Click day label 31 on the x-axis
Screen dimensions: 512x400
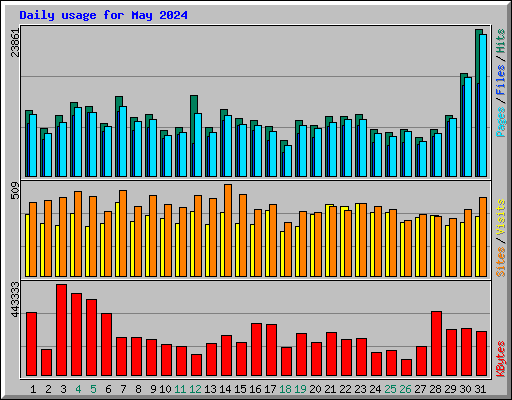480,389
